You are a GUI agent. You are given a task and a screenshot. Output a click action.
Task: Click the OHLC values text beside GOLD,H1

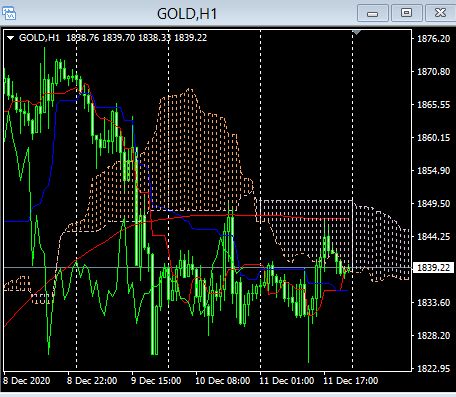(137, 38)
